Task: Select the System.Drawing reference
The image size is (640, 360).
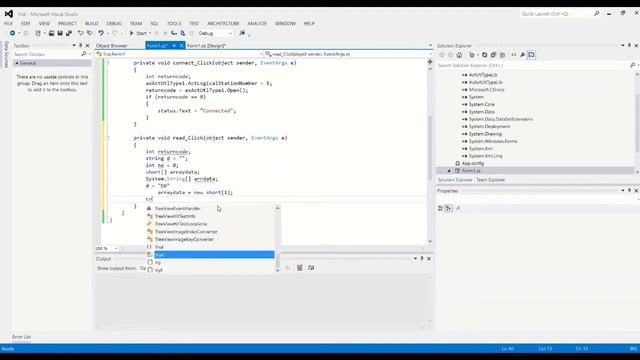Action: 485,134
